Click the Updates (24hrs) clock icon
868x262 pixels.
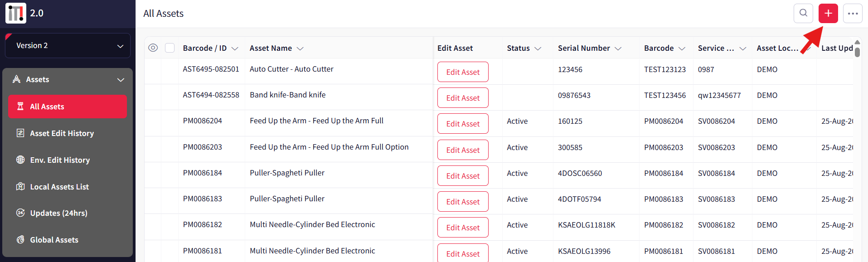(20, 213)
